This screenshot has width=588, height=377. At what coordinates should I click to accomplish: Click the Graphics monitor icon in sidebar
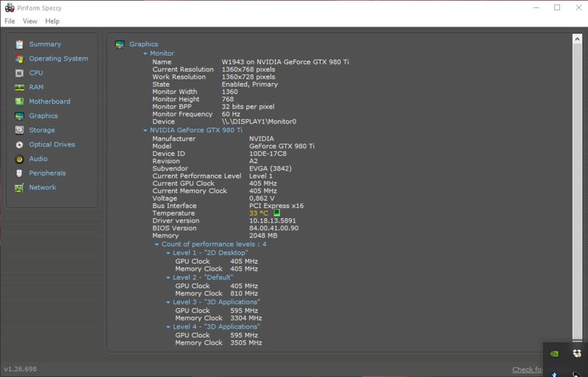point(20,116)
